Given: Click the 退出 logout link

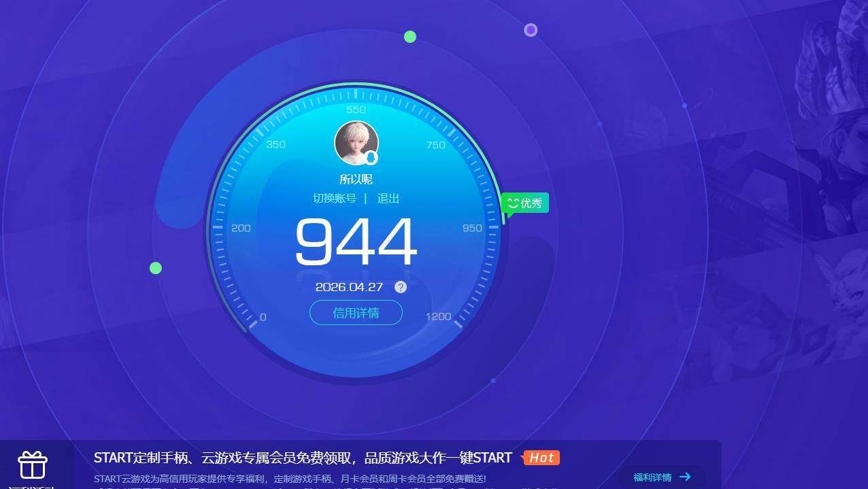Looking at the screenshot, I should 388,199.
